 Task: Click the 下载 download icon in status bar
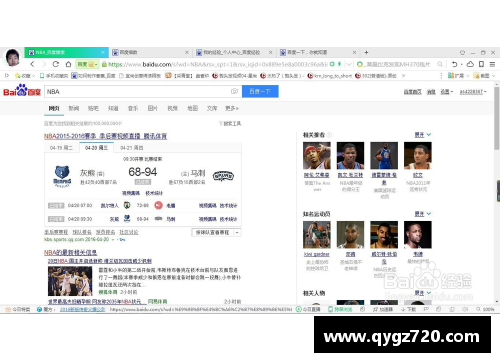tap(408, 309)
